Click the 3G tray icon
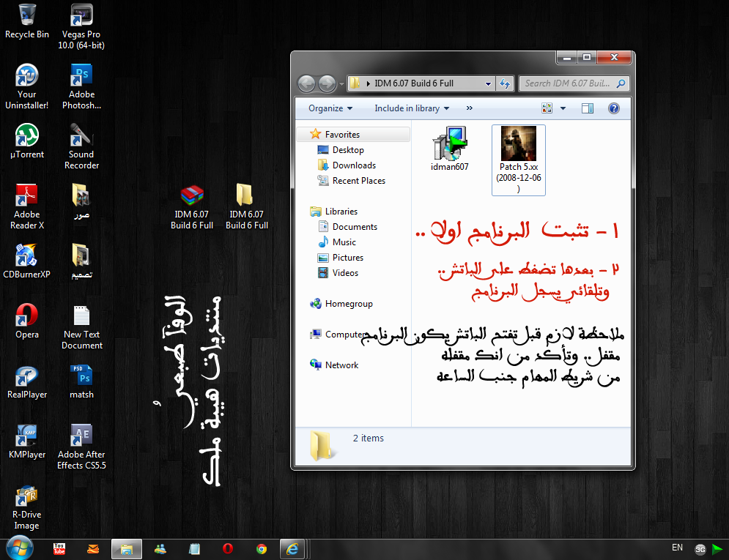The width and height of the screenshot is (729, 560). [700, 550]
